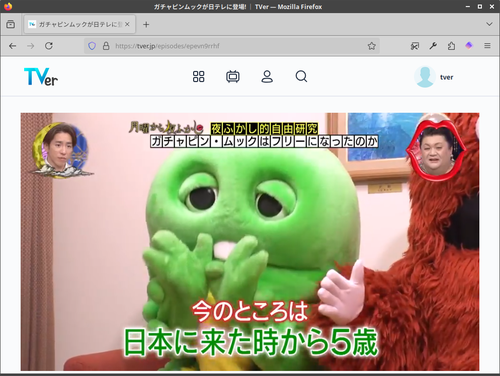Open tracking protection shield icon
This screenshot has width=500, height=376.
[92, 46]
